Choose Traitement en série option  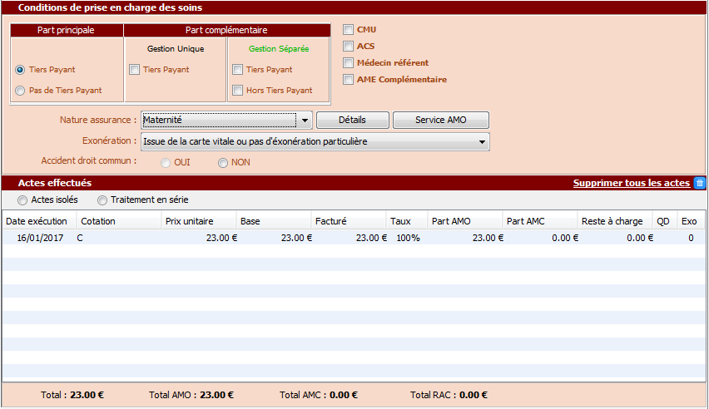[102, 200]
